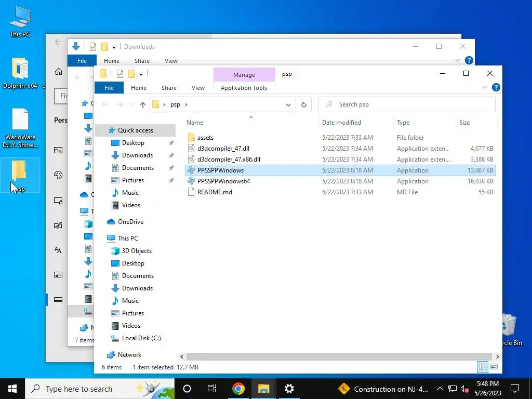The height and width of the screenshot is (399, 532).
Task: Select This PC in navigation pane
Action: point(128,238)
